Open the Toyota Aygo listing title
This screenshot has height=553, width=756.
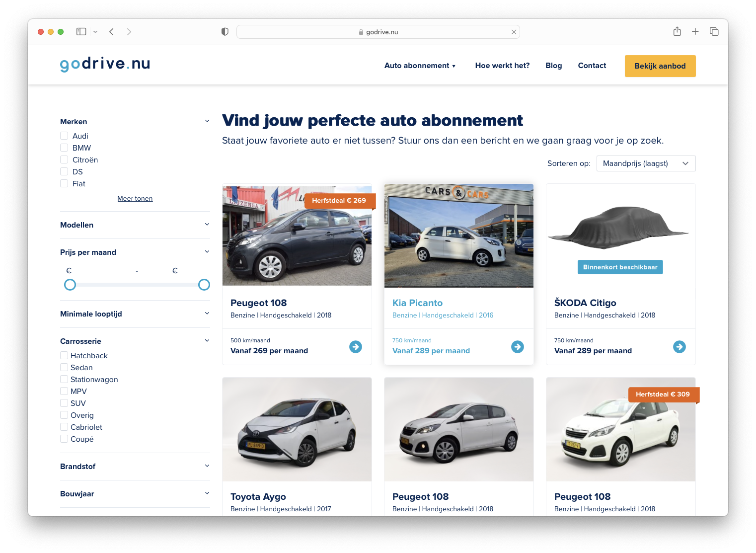[258, 496]
